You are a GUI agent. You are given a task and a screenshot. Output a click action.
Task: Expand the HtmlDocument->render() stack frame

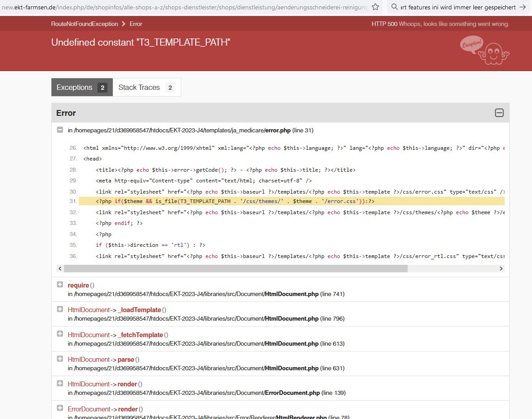(x=60, y=384)
